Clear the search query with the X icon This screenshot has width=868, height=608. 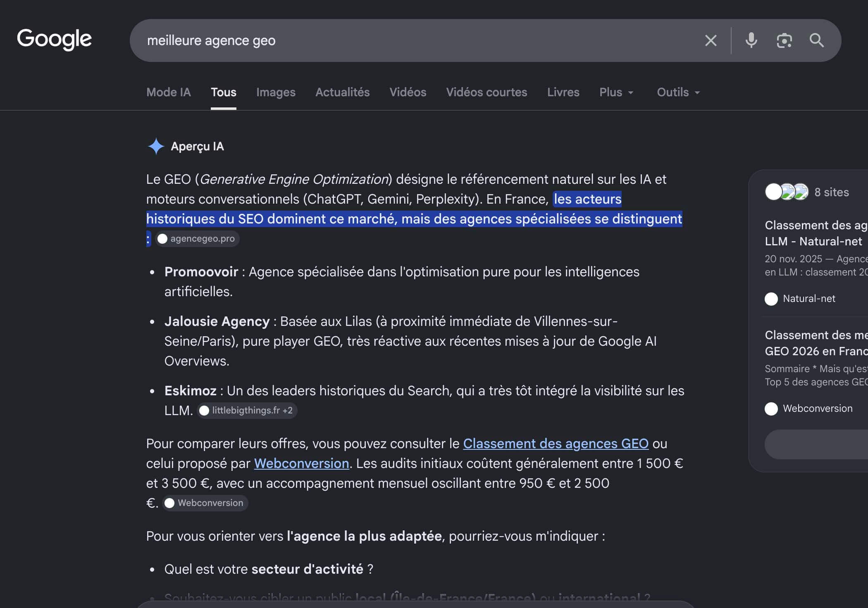(x=711, y=40)
